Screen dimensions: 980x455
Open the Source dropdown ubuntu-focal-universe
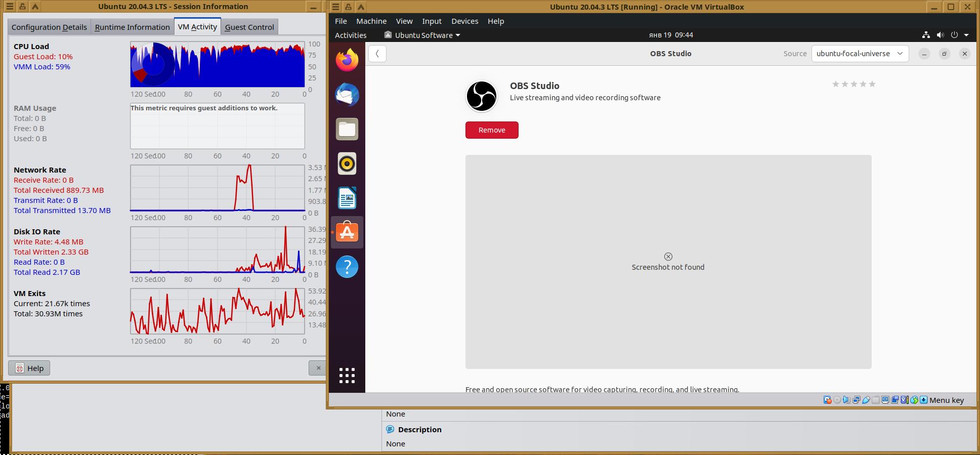point(860,54)
